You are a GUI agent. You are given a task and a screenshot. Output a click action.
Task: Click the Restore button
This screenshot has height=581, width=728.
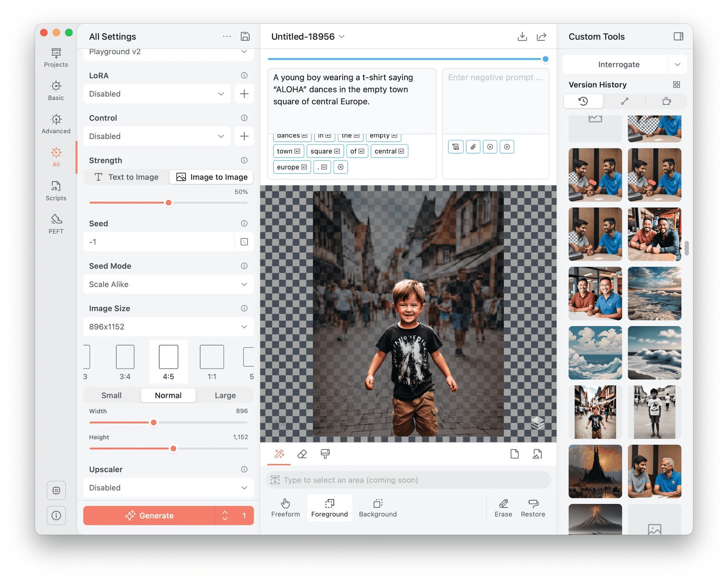[533, 508]
